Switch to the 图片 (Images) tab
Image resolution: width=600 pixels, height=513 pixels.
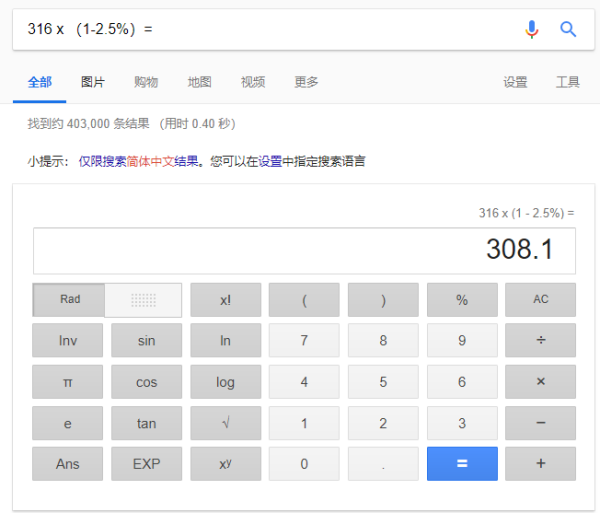93,82
